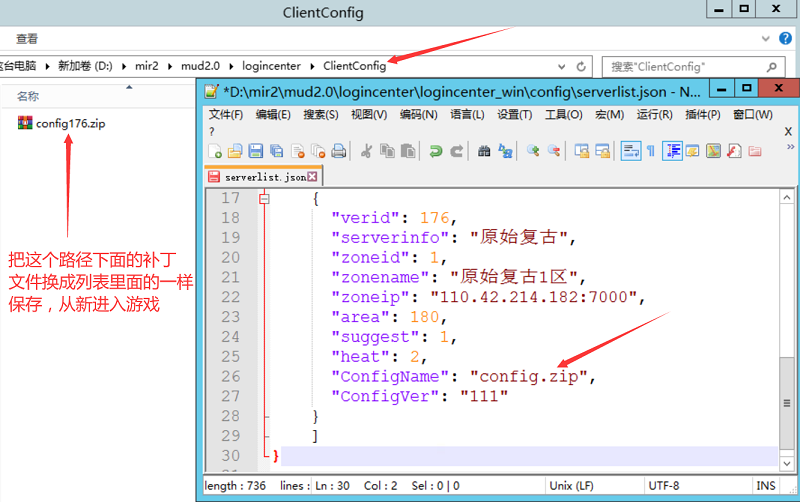Click the Folder as Workspace icon

755,151
